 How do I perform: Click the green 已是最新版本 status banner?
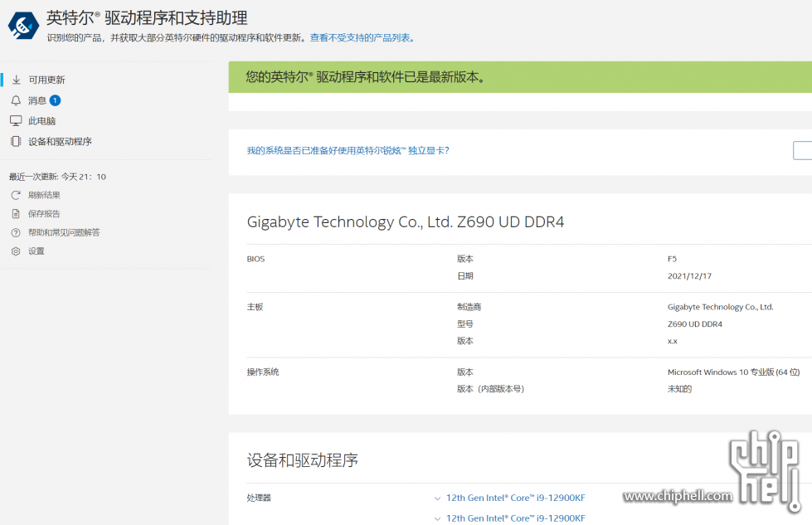tap(520, 77)
